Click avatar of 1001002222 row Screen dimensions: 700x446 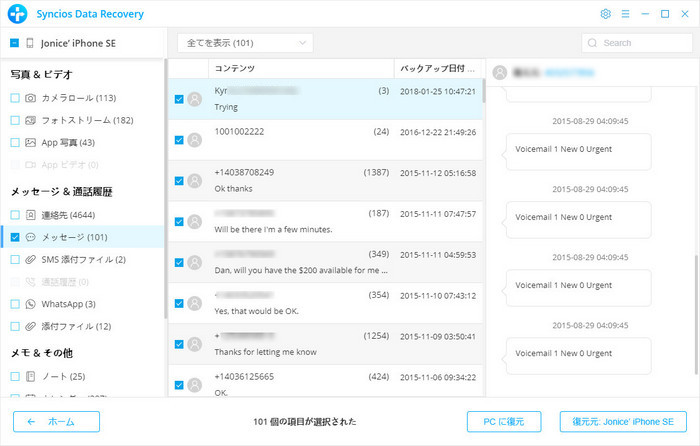pos(195,140)
